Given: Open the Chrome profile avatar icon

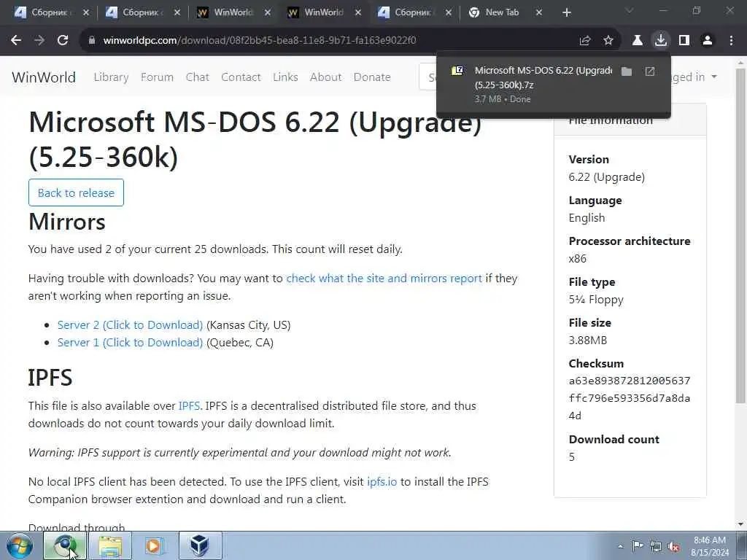Looking at the screenshot, I should (x=708, y=41).
